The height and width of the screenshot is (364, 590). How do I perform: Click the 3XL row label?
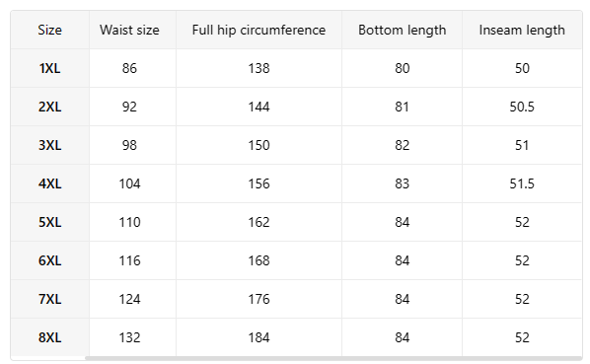(49, 145)
